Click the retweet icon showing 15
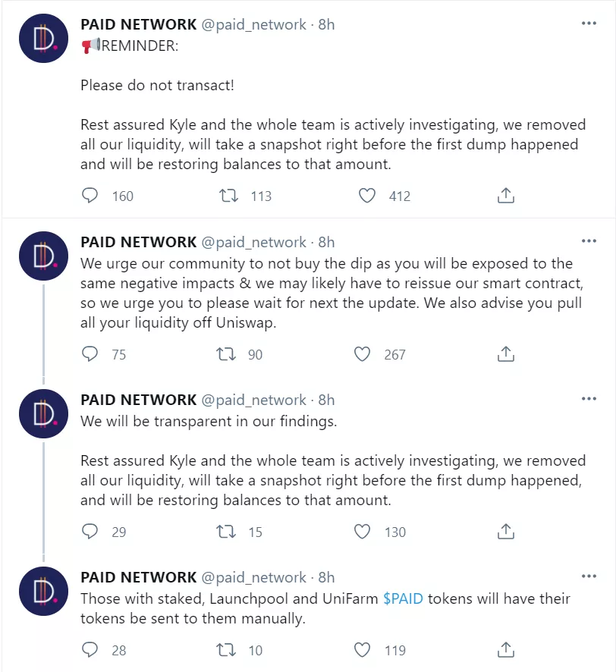The height and width of the screenshot is (672, 616). (x=225, y=532)
